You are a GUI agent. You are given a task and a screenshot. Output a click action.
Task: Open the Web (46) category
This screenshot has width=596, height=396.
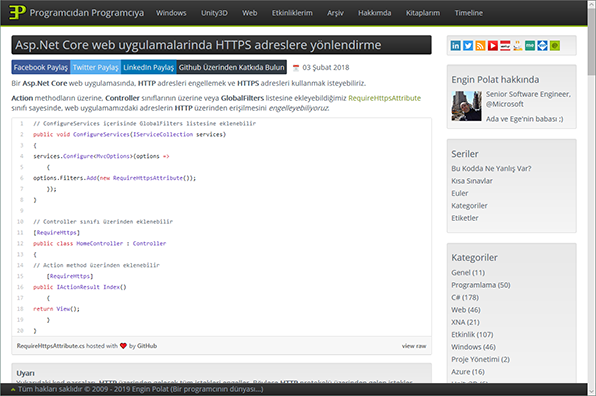[466, 310]
